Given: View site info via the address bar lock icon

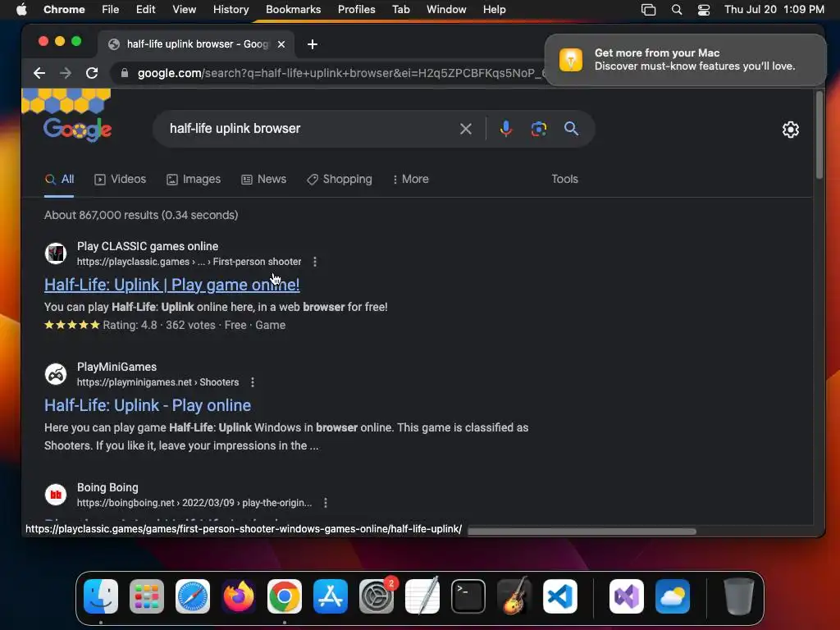Looking at the screenshot, I should (125, 73).
